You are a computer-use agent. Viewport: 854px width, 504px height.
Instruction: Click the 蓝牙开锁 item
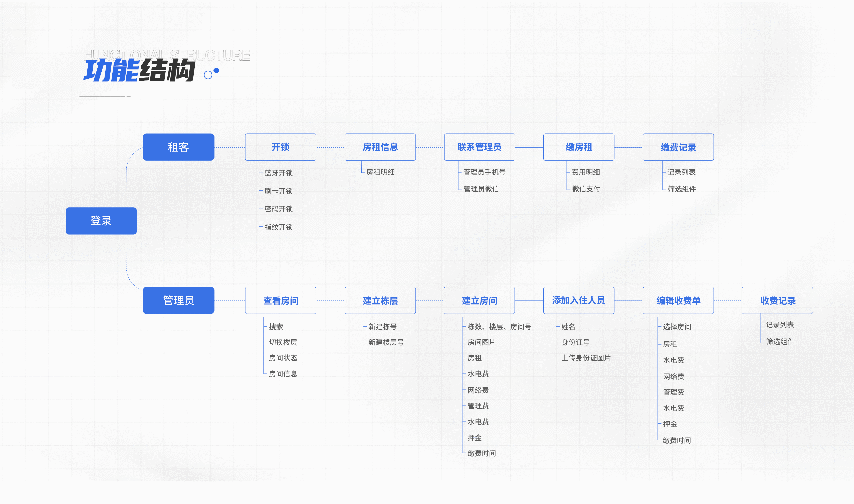[x=279, y=173]
